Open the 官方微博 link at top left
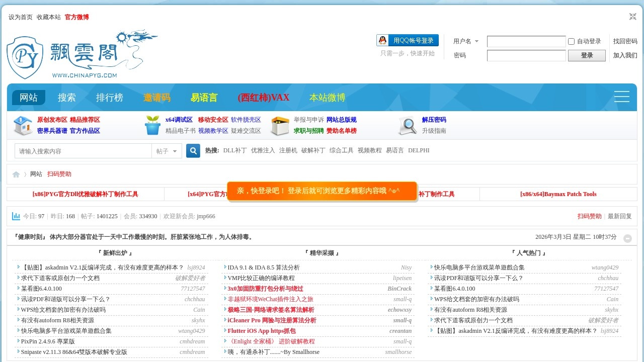Viewport: 644px width, 362px height. (x=76, y=17)
